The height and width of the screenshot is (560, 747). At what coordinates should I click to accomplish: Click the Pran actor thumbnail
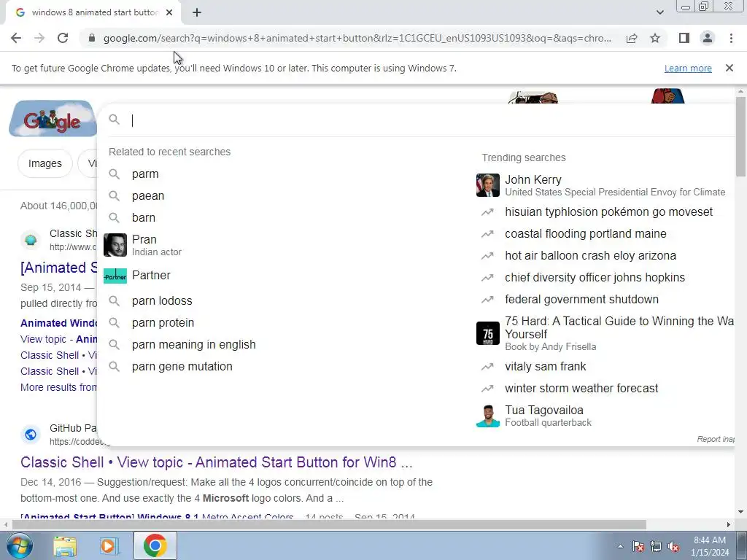115,245
